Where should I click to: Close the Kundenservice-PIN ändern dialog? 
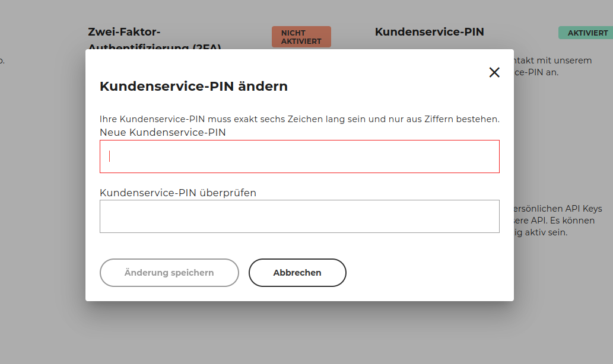coord(494,72)
